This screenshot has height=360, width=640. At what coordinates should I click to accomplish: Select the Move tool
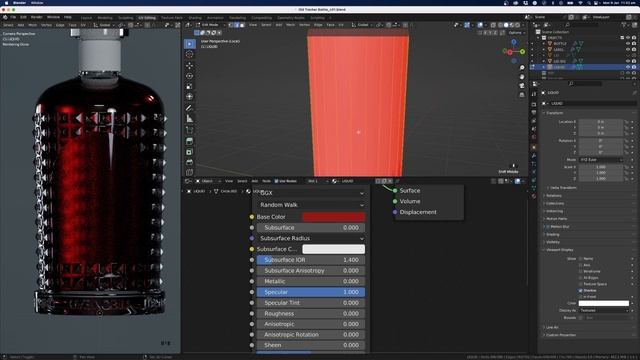pyautogui.click(x=190, y=65)
